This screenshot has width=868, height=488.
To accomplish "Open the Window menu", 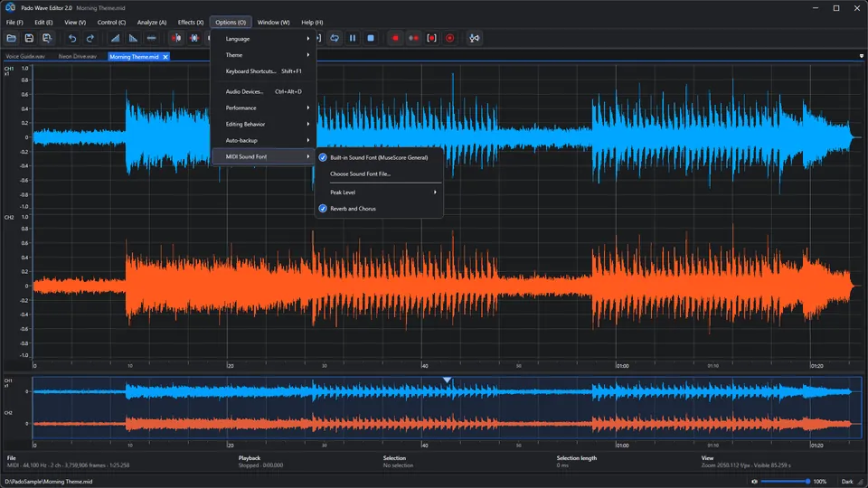I will coord(273,22).
